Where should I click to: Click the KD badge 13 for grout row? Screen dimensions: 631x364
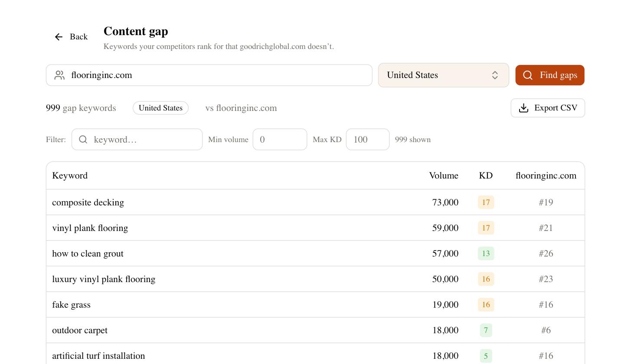486,253
